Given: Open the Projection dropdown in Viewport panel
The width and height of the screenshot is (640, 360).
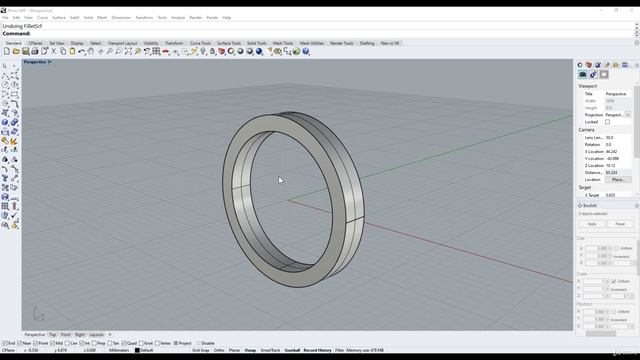Looking at the screenshot, I should click(628, 115).
